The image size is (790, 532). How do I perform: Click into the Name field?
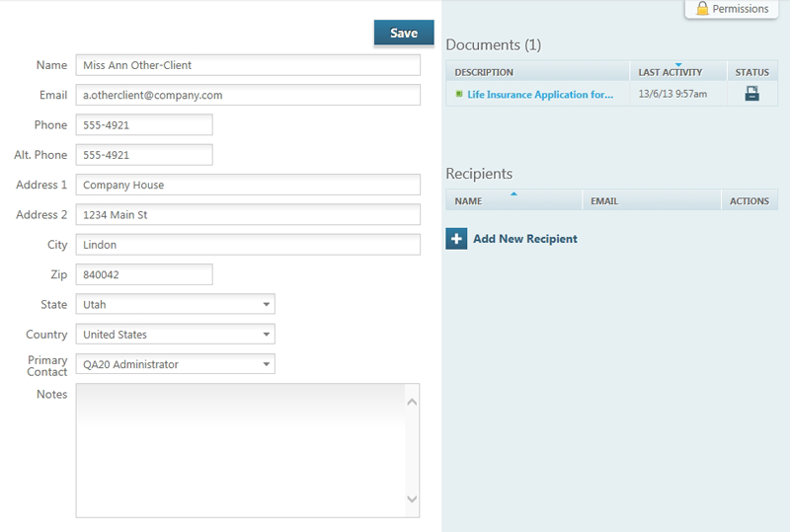(x=247, y=65)
